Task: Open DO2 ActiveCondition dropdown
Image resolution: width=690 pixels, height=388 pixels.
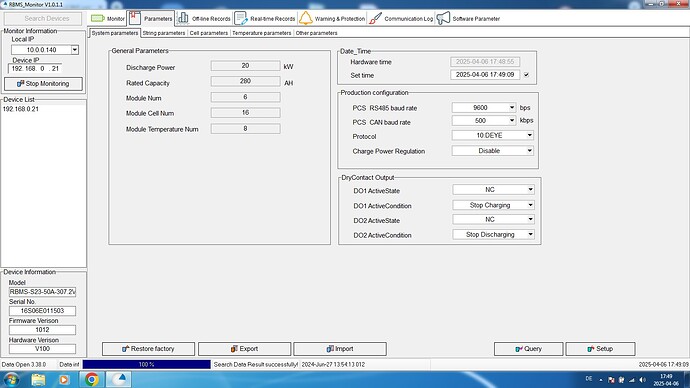Action: 531,234
